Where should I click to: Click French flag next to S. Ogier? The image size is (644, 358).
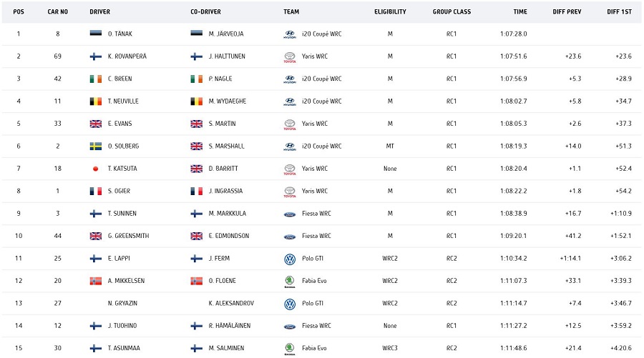pos(96,191)
